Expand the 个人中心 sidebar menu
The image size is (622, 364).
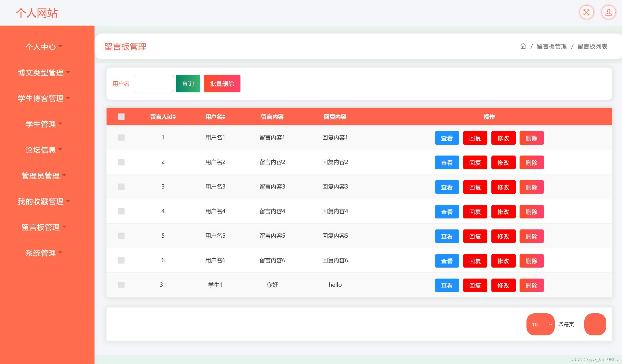tap(44, 47)
